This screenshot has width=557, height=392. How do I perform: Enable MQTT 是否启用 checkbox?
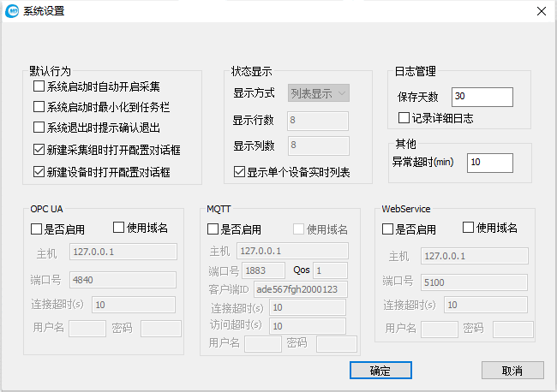click(x=213, y=229)
